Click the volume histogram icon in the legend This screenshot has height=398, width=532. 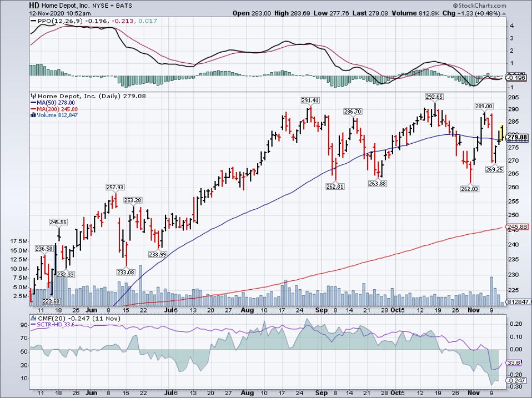[33, 115]
